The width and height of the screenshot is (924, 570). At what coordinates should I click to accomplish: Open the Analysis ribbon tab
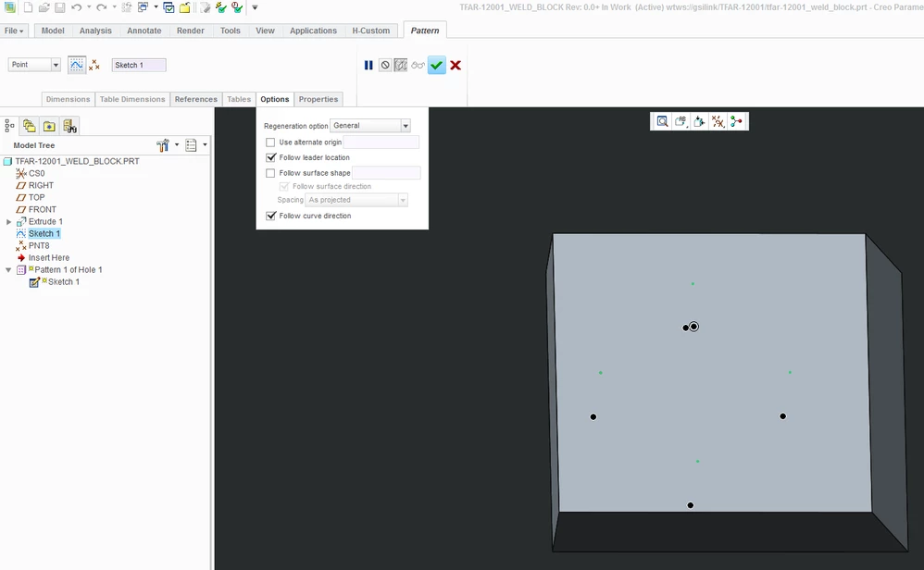95,31
